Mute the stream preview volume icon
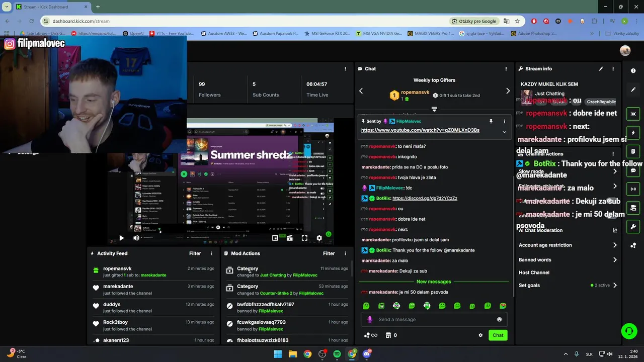 pos(136,238)
